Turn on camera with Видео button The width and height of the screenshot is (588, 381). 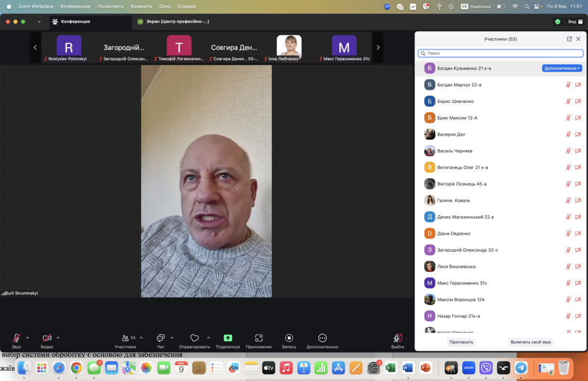click(47, 338)
